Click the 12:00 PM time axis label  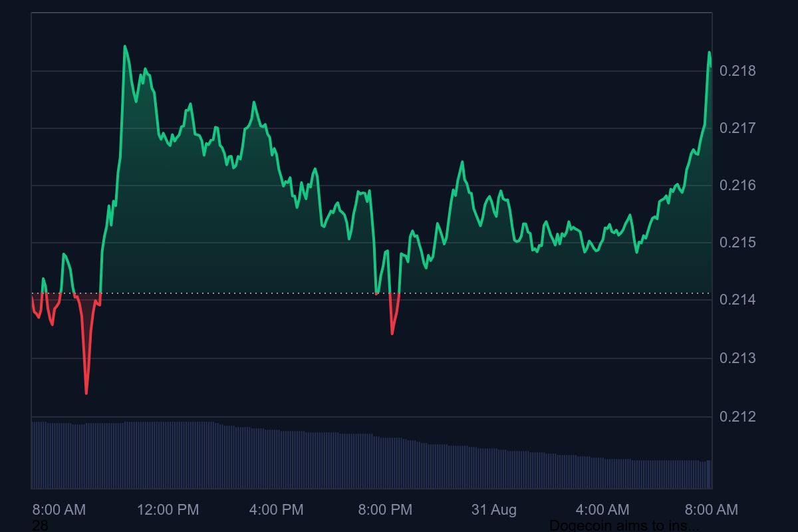click(x=168, y=510)
